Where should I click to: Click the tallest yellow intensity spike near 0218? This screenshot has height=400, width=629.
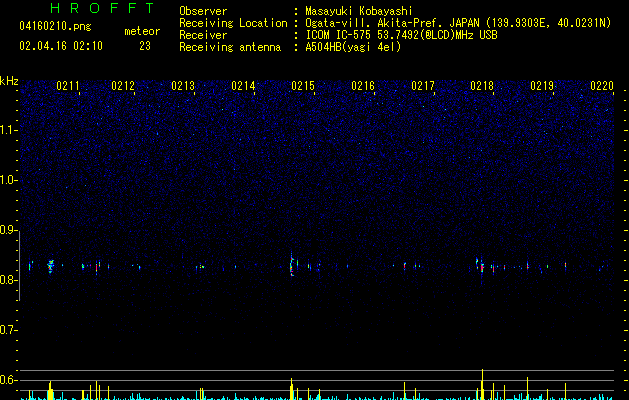click(x=482, y=384)
